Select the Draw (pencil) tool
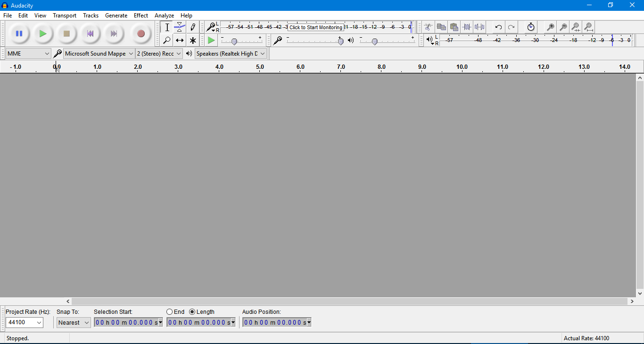 [x=192, y=27]
